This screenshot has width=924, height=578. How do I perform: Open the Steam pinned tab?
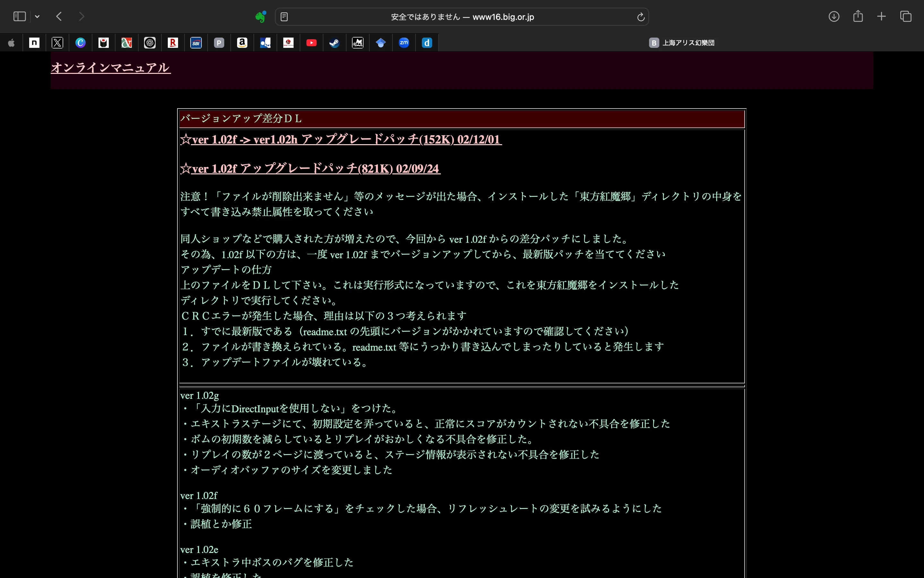click(335, 43)
